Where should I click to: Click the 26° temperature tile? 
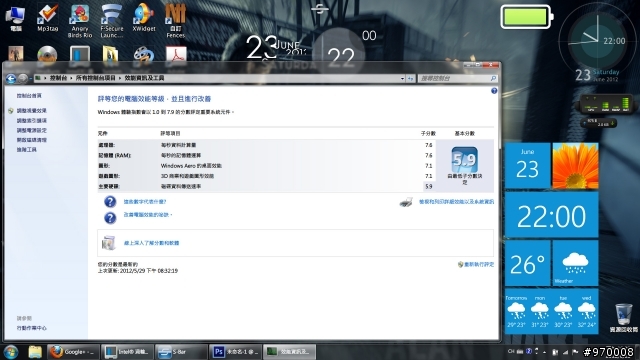click(x=527, y=263)
